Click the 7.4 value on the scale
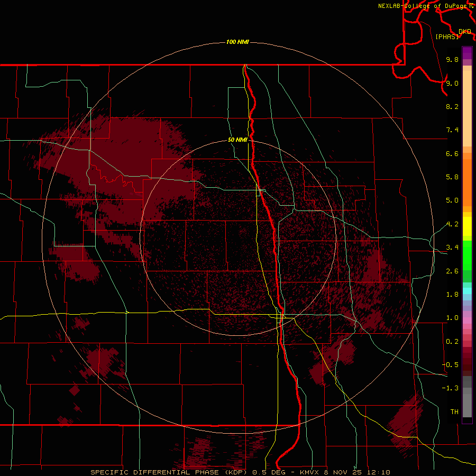 point(452,130)
